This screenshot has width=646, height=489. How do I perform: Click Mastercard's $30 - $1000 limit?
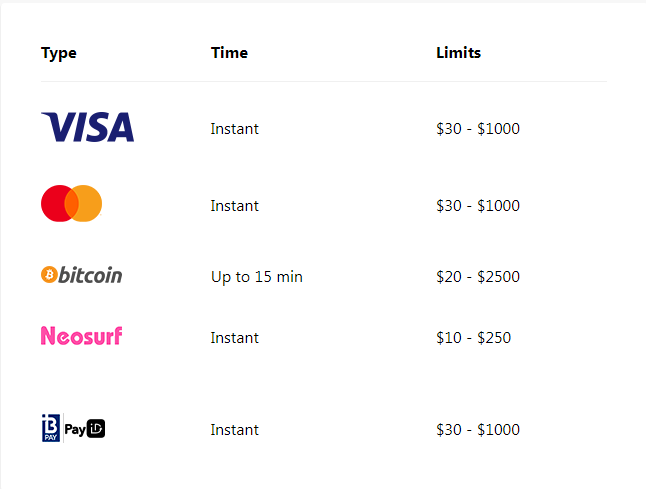(478, 206)
